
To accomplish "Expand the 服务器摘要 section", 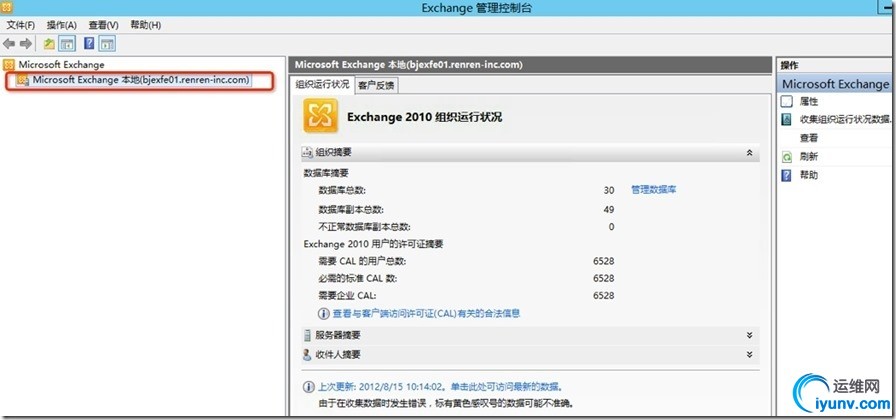I will [749, 335].
